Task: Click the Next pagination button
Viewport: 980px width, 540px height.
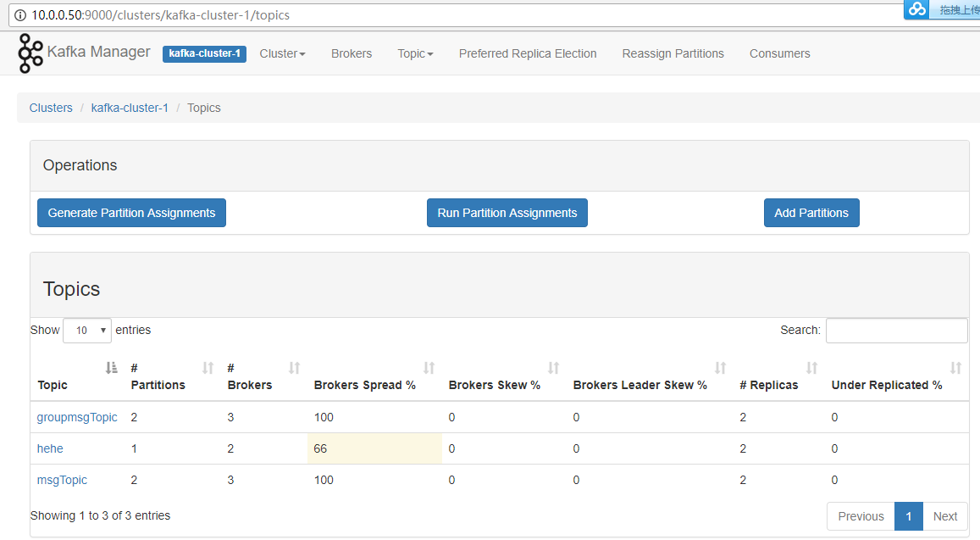Action: [x=944, y=516]
